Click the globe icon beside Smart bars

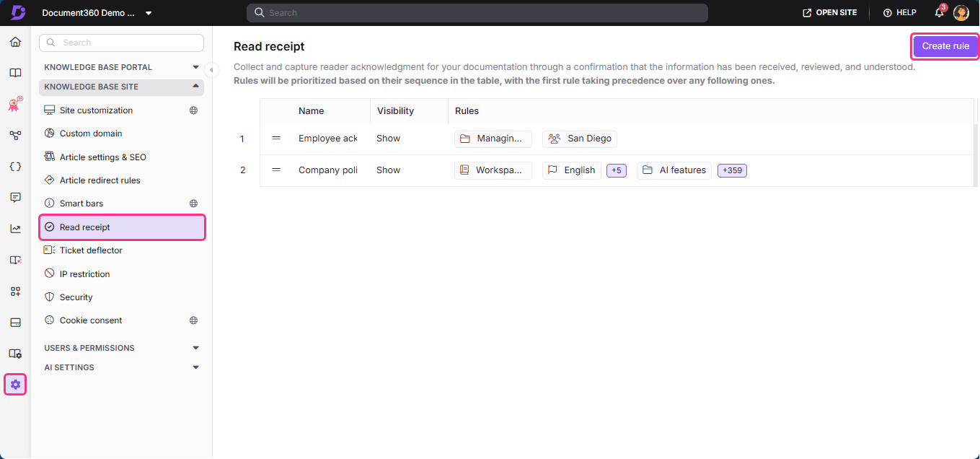[x=193, y=203]
